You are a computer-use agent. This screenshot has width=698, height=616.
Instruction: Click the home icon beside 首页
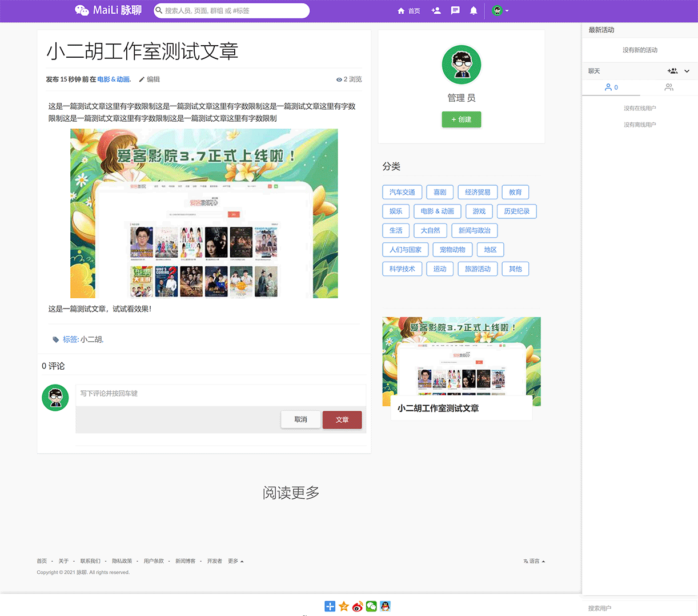click(400, 10)
